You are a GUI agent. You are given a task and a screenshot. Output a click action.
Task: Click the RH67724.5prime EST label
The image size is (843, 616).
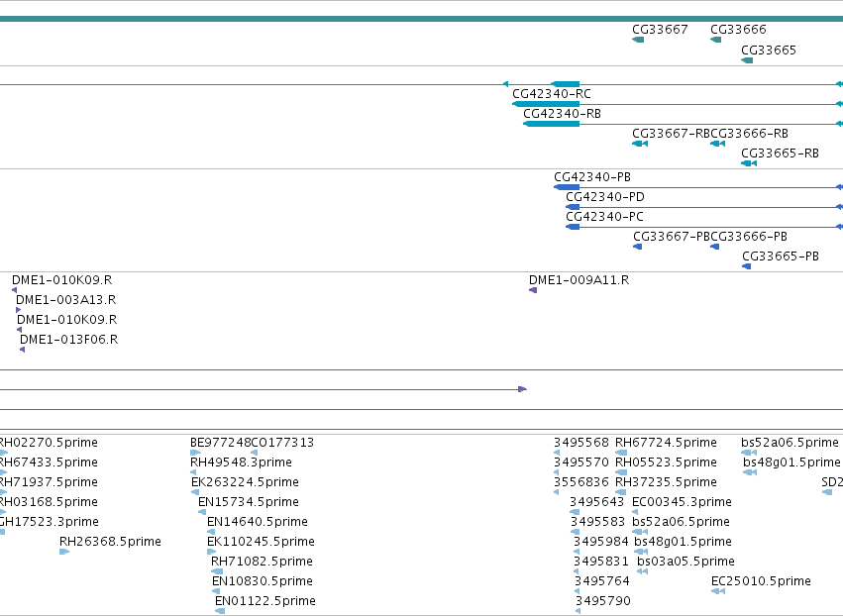tap(666, 443)
